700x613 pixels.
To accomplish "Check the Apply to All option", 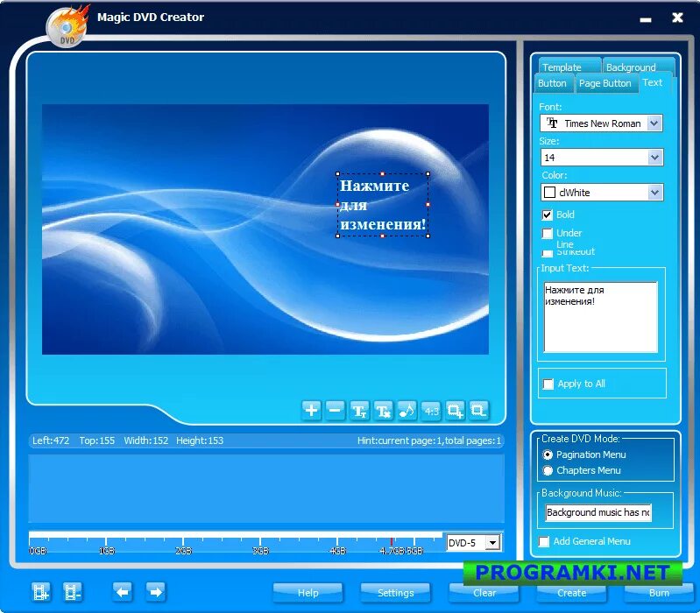I will [x=548, y=384].
